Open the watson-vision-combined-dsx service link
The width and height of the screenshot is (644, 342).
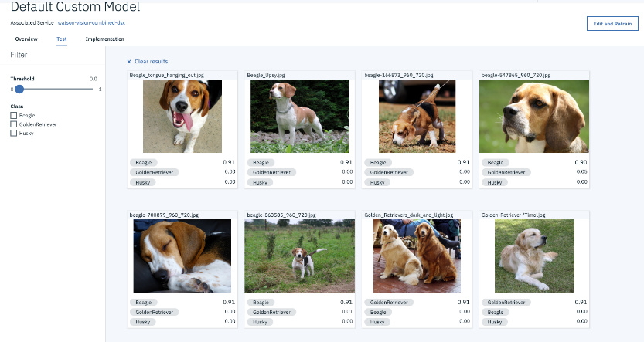(x=91, y=23)
